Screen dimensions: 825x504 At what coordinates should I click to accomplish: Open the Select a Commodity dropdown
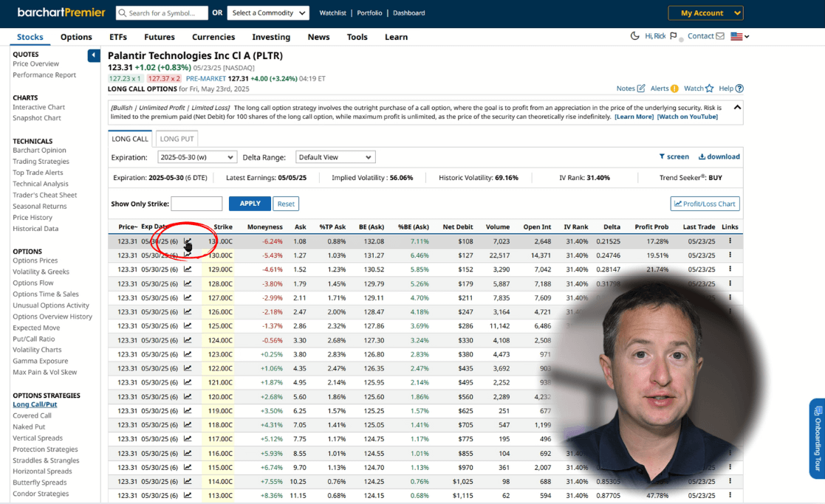click(269, 13)
